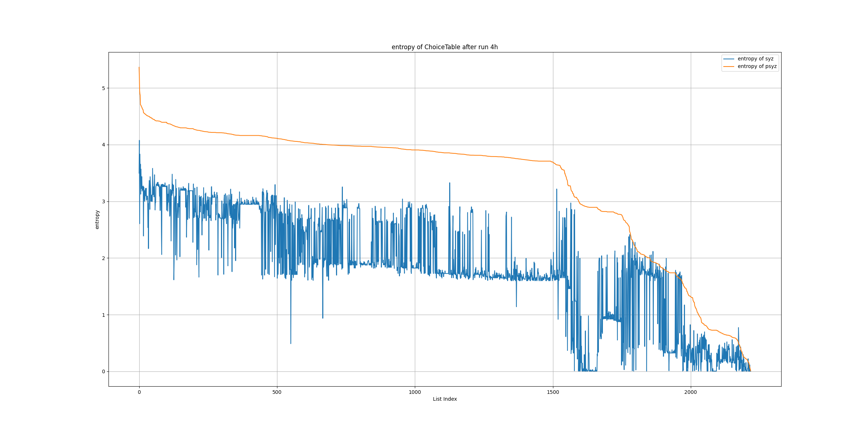Click the y-axis tick label 2
The image size is (868, 434).
[x=103, y=258]
